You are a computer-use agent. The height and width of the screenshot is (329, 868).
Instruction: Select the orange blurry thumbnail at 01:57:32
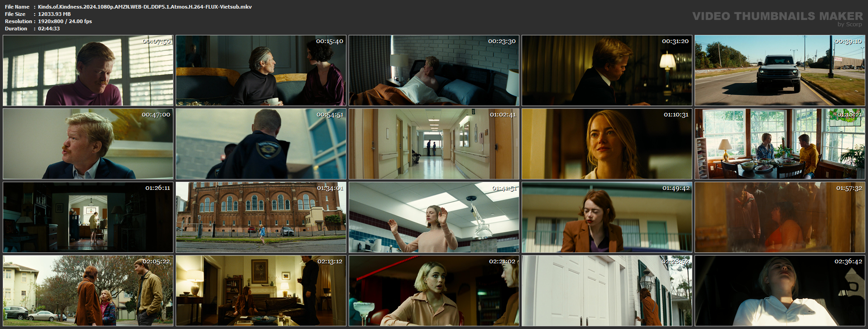click(x=780, y=217)
